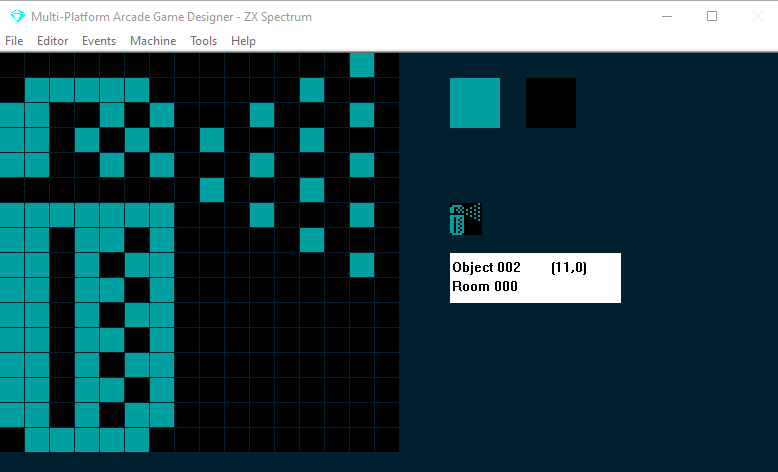Open the Machine menu
The height and width of the screenshot is (472, 778).
point(153,41)
